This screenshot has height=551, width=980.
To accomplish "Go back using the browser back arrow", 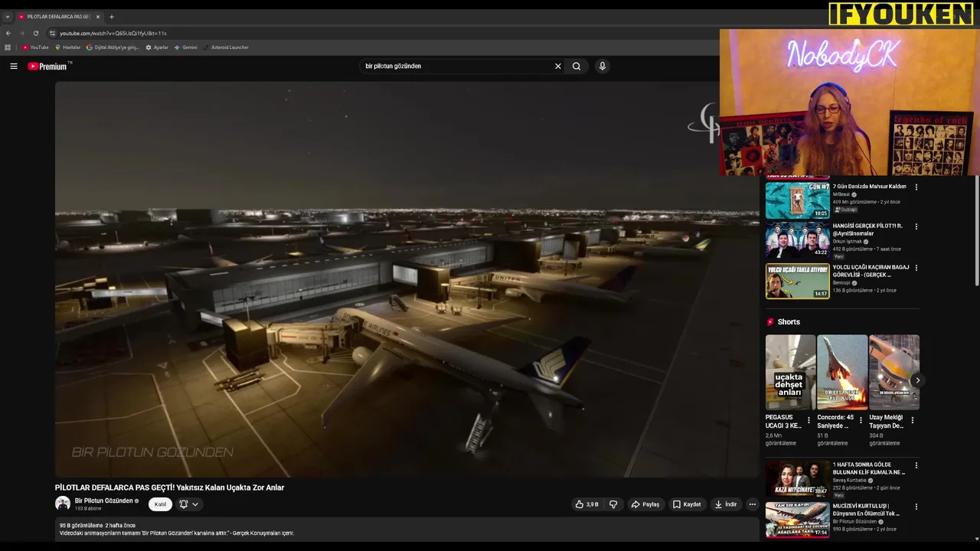I will (x=8, y=33).
